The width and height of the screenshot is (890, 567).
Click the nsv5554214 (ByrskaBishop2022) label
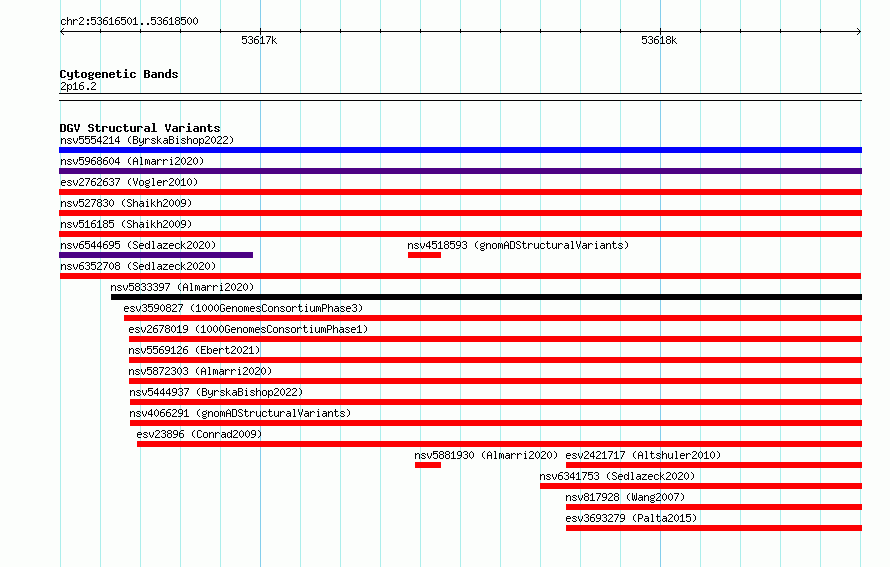(147, 140)
